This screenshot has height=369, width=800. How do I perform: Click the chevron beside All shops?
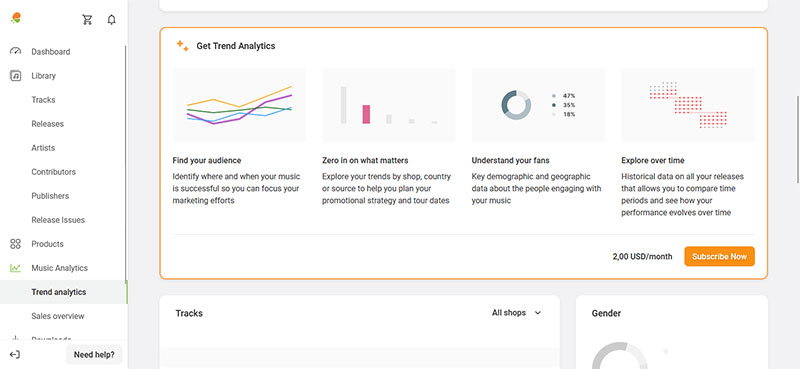click(537, 313)
